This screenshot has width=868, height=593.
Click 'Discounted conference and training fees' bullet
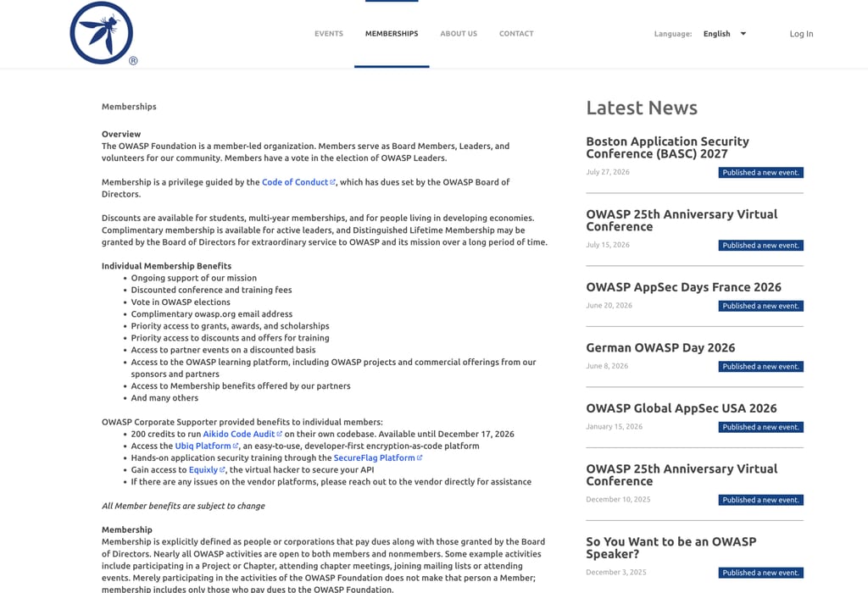(211, 290)
